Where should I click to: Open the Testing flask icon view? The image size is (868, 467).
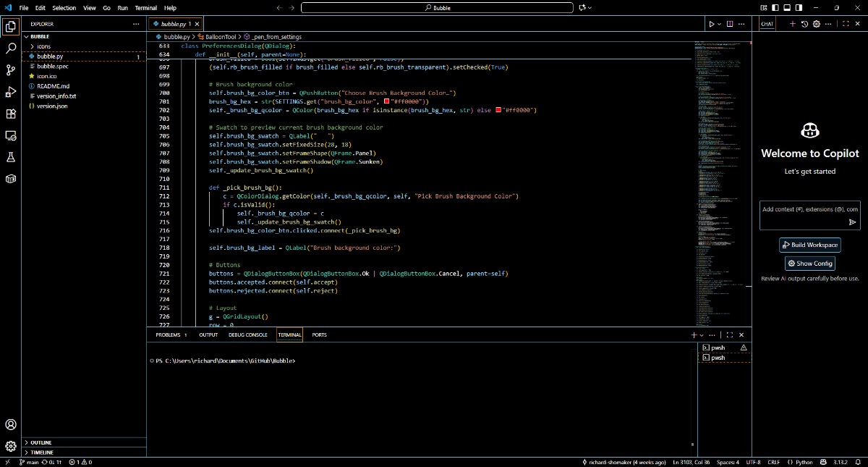[11, 157]
